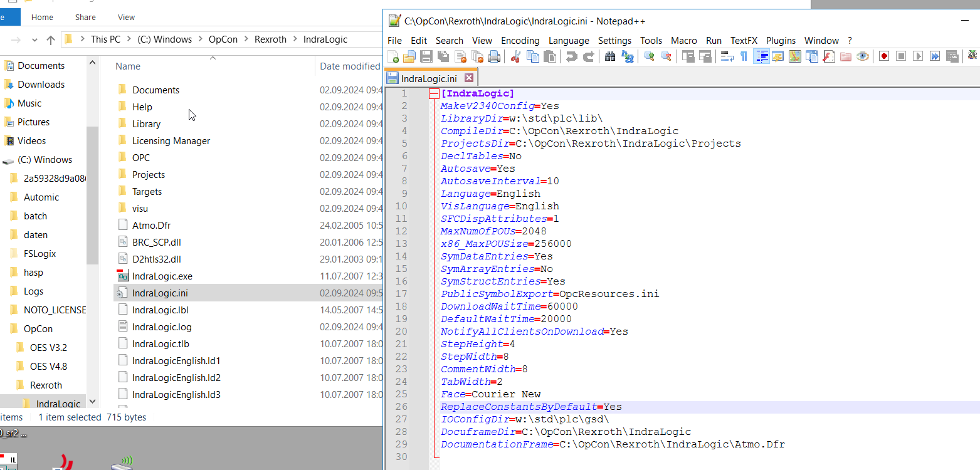The image size is (980, 470).
Task: Go up one folder in Explorer
Action: (51, 40)
